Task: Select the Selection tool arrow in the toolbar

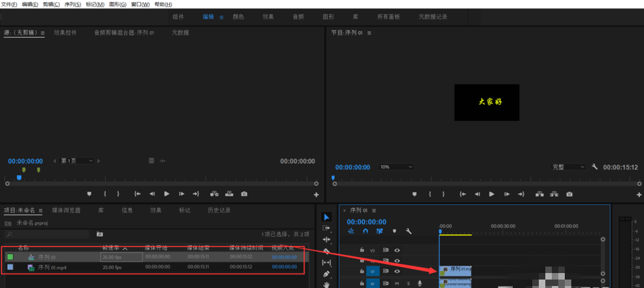Action: pyautogui.click(x=327, y=217)
